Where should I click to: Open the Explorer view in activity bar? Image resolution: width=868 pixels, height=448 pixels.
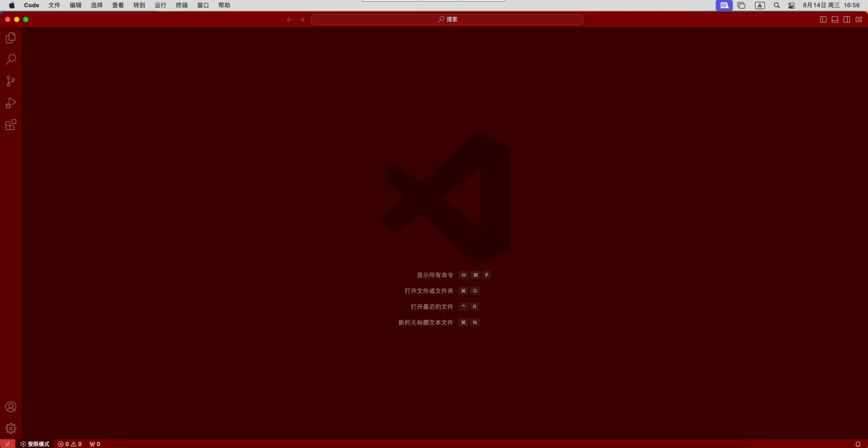point(11,38)
